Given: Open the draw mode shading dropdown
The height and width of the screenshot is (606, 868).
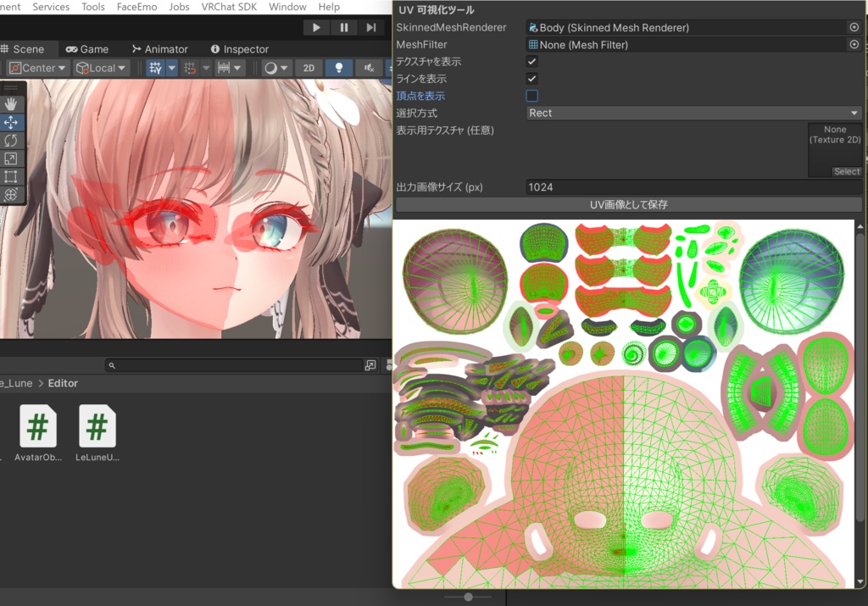Looking at the screenshot, I should tap(276, 68).
